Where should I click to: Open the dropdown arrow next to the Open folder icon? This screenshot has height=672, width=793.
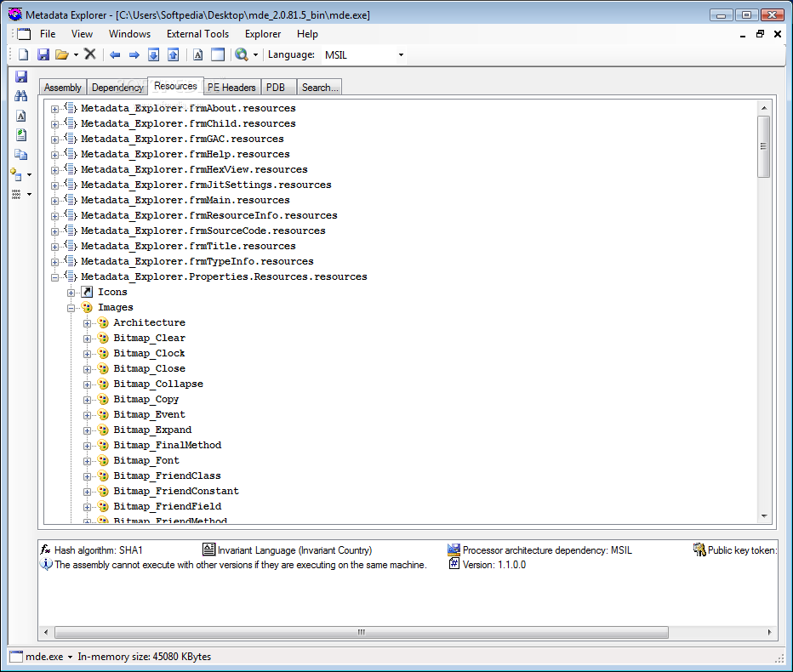click(x=76, y=54)
